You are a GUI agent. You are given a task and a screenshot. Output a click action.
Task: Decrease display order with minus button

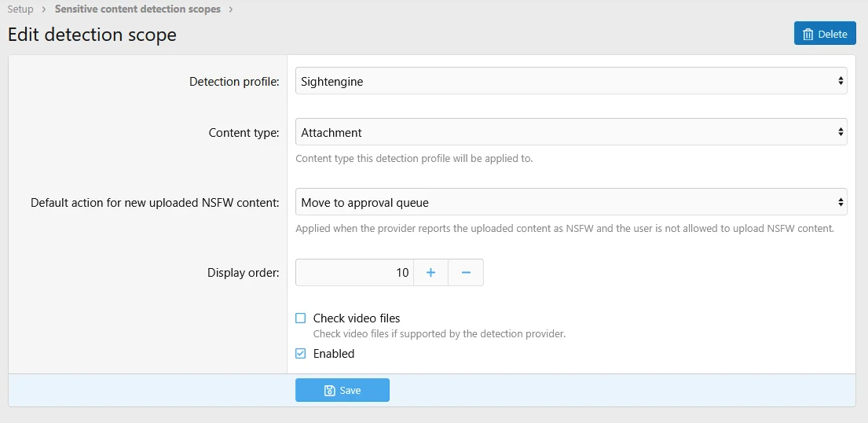466,272
